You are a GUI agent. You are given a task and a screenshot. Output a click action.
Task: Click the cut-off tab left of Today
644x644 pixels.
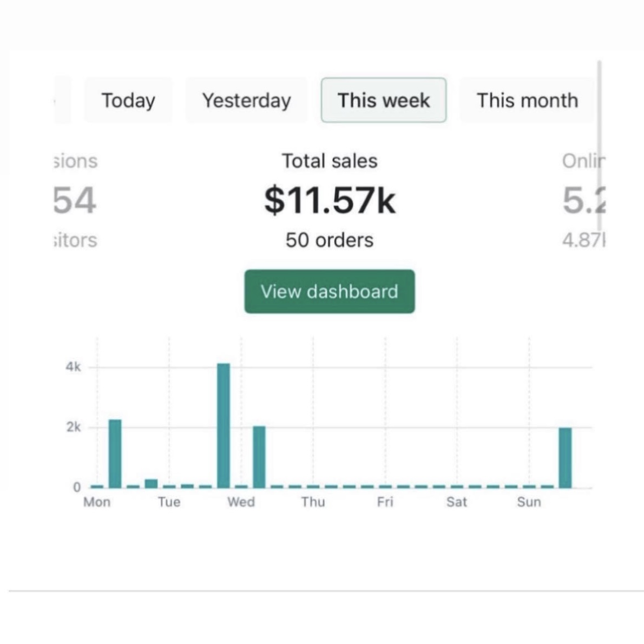pyautogui.click(x=62, y=101)
